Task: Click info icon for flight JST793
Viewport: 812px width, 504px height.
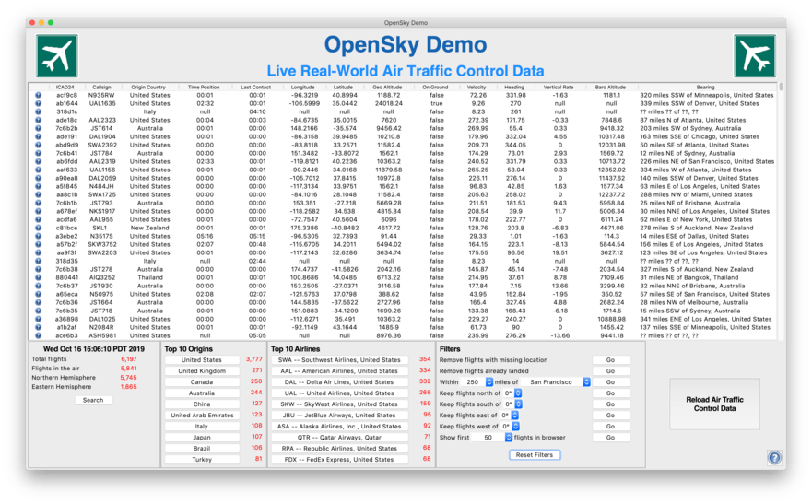Action: (39, 203)
